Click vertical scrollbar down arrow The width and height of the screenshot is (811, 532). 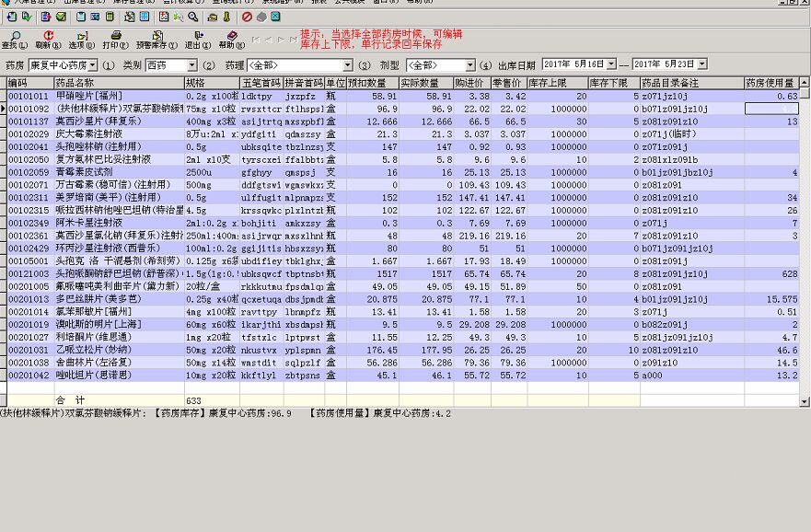pos(805,401)
